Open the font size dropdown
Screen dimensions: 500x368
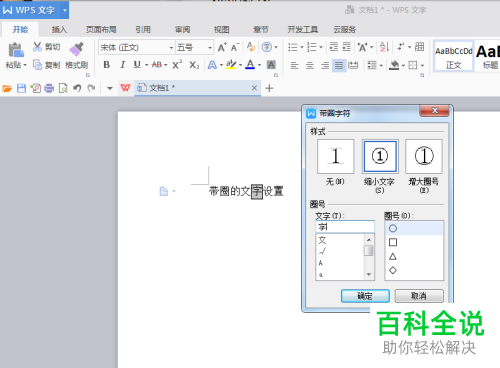click(x=210, y=48)
